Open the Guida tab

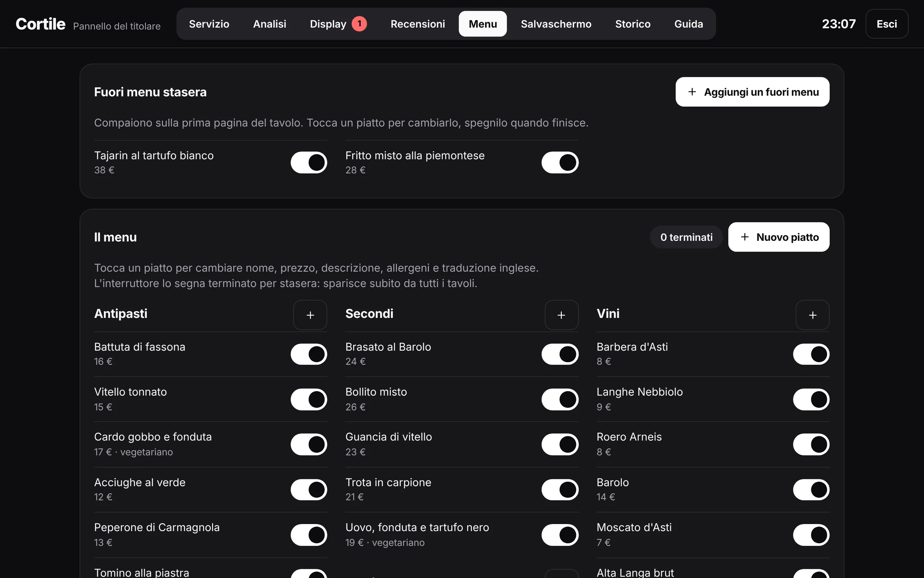[688, 24]
